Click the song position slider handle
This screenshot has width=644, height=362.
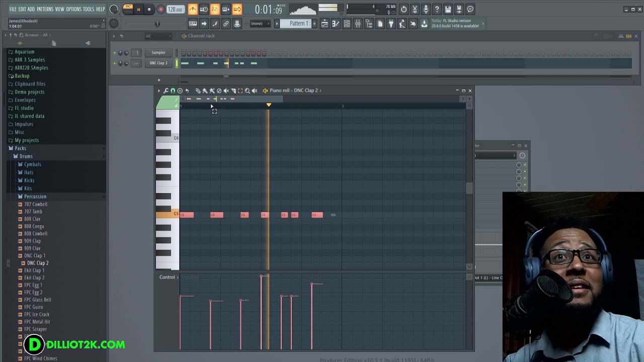coord(157,24)
